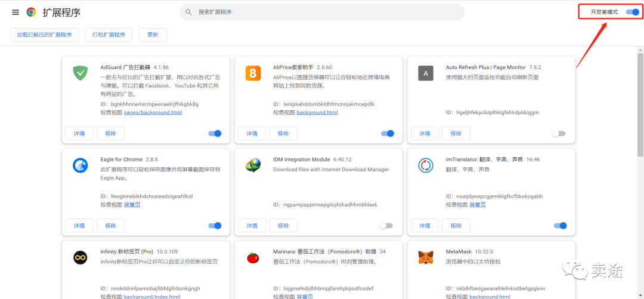Open Marinara 背景页 link
Image resolution: width=644 pixels, height=299 pixels.
coord(305,297)
